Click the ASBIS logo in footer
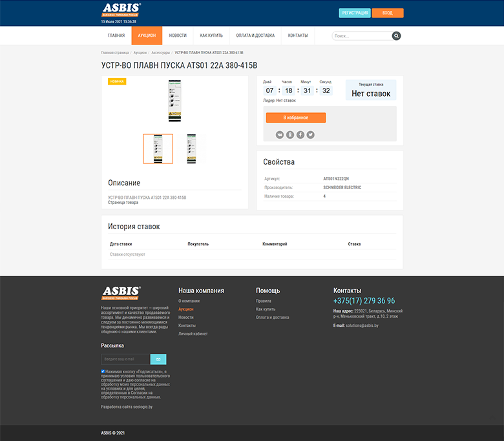504x441 pixels. click(121, 294)
